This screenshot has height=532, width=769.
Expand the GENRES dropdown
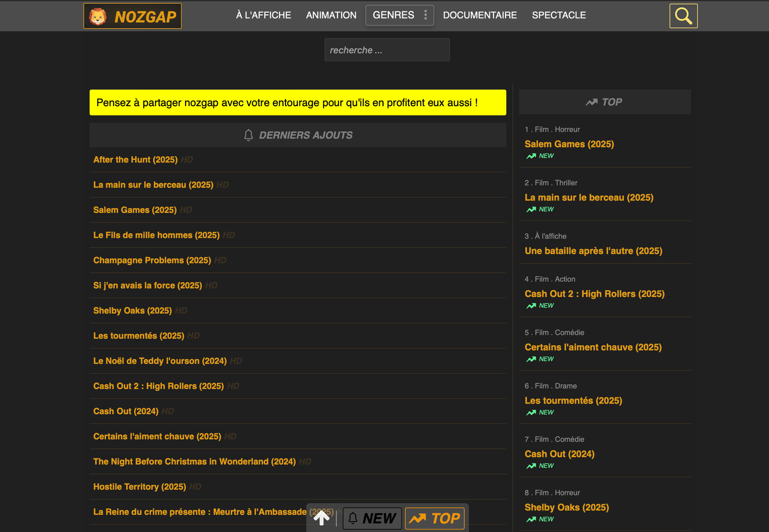pos(393,15)
